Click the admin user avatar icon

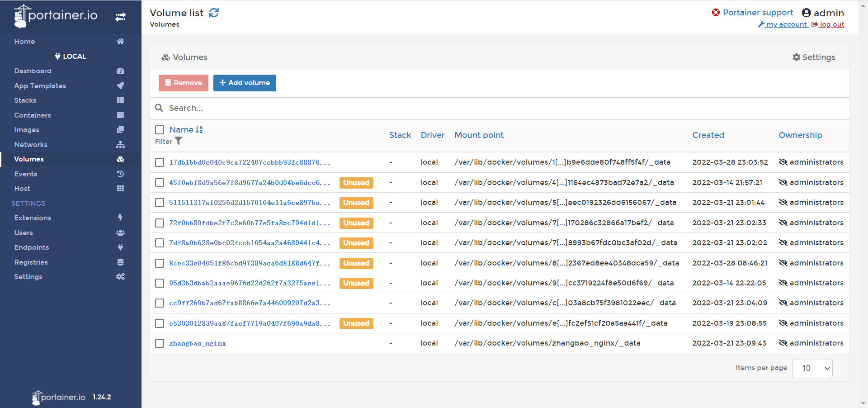pyautogui.click(x=806, y=13)
